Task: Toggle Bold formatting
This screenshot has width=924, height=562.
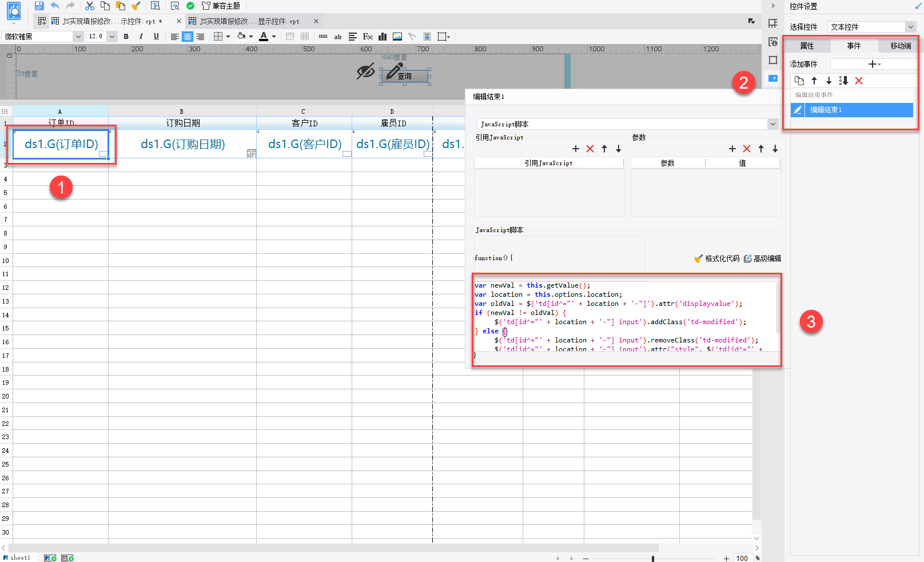Action: pyautogui.click(x=126, y=37)
